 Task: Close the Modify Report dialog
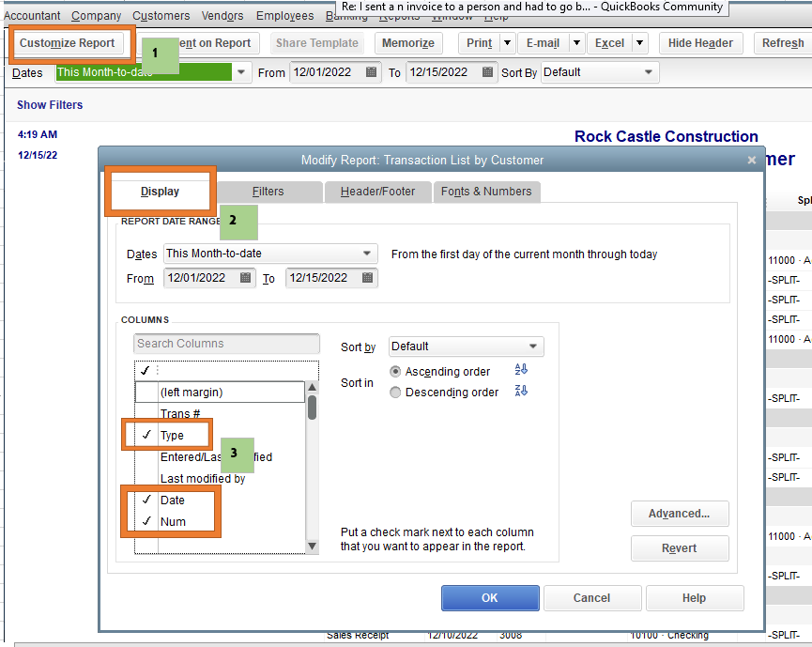[751, 160]
